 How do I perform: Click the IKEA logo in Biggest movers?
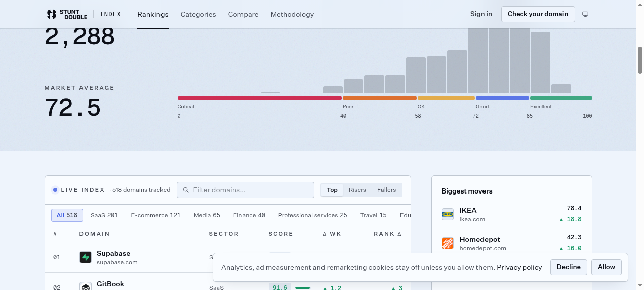(448, 214)
